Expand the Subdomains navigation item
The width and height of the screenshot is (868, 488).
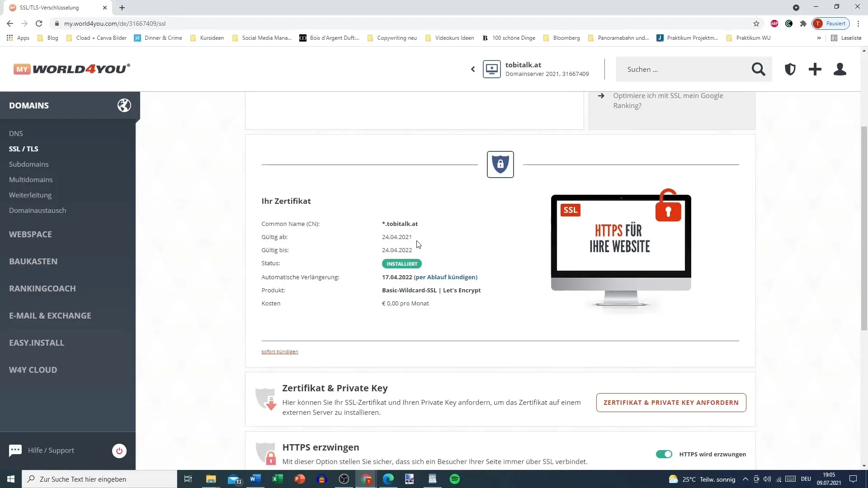[x=28, y=164]
